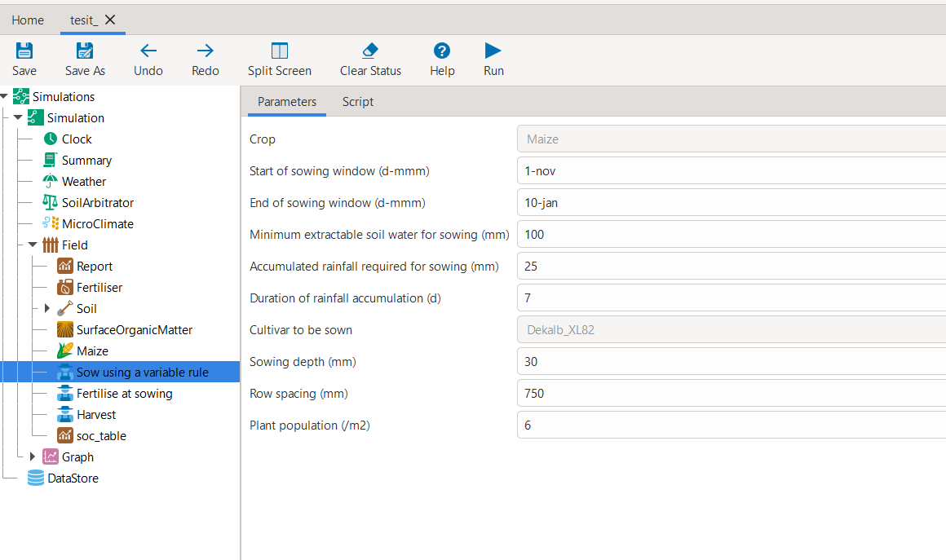Click the Redo arrow icon

206,51
